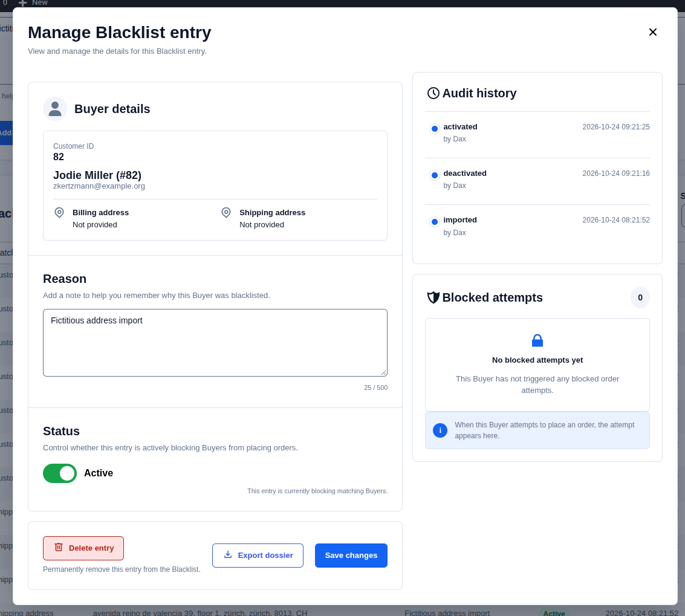Click the Reason textarea resize handle

point(383,372)
